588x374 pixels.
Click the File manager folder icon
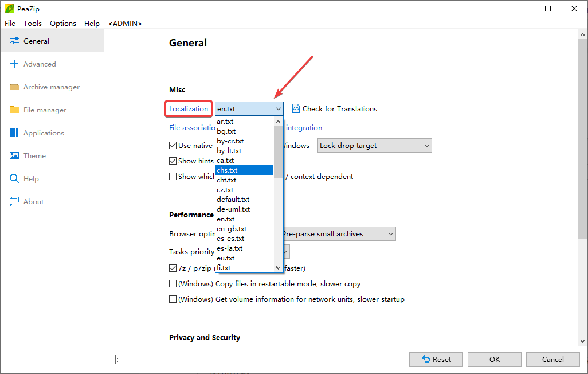coord(14,110)
